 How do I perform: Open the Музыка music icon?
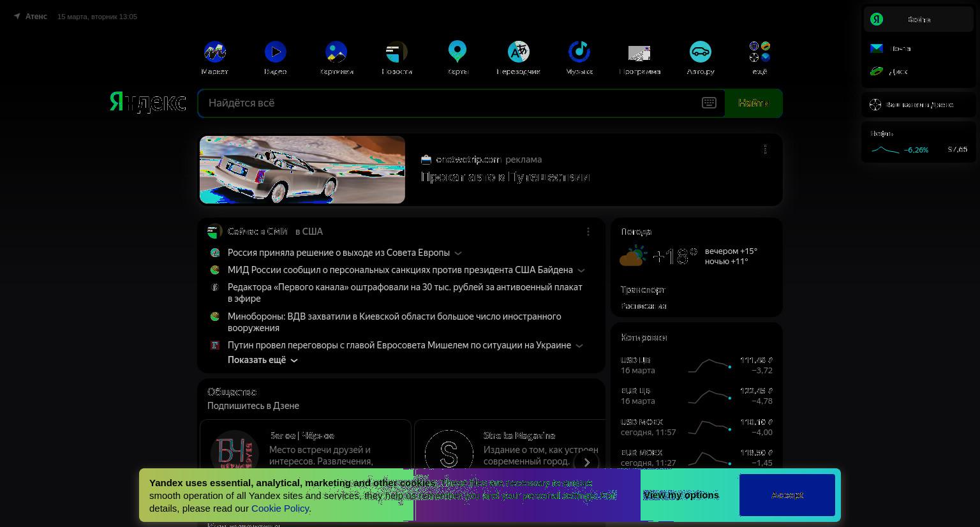point(579,52)
